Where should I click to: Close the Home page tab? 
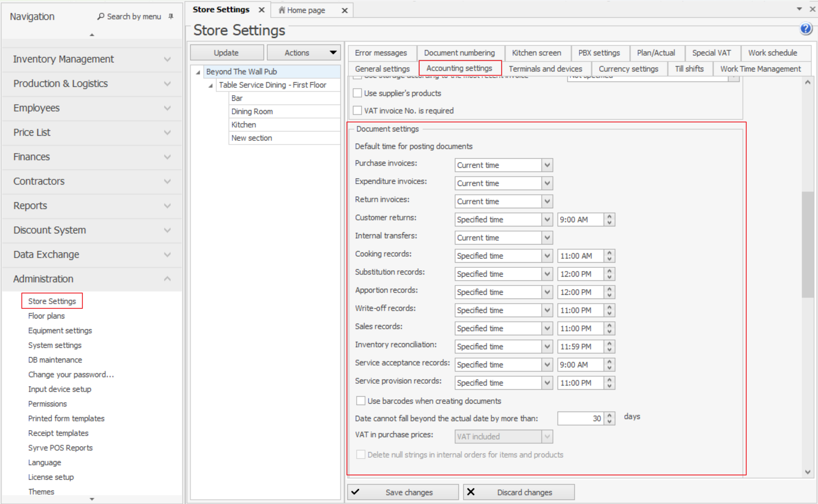tap(345, 11)
